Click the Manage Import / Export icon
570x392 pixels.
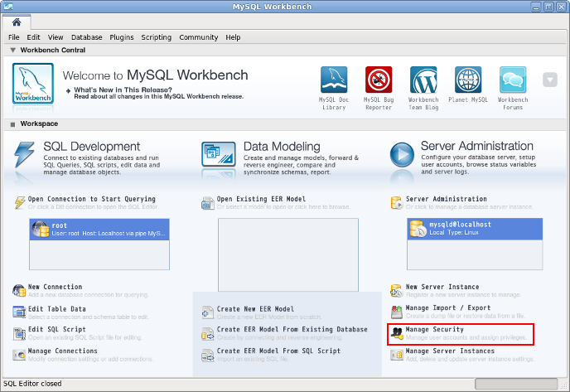pos(396,312)
